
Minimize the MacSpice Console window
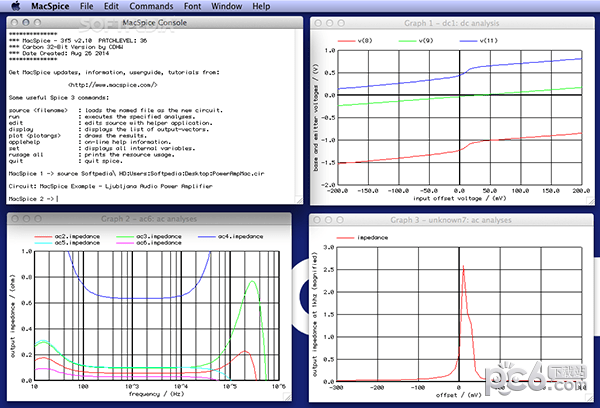click(x=26, y=23)
